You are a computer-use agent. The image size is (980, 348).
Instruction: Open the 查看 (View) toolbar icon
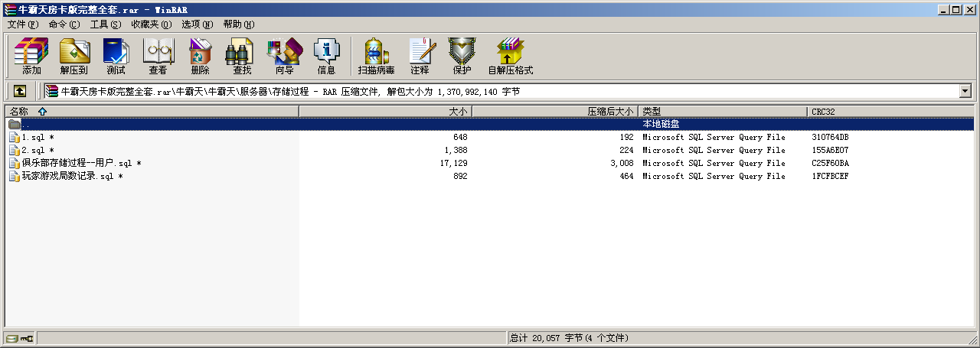point(158,56)
